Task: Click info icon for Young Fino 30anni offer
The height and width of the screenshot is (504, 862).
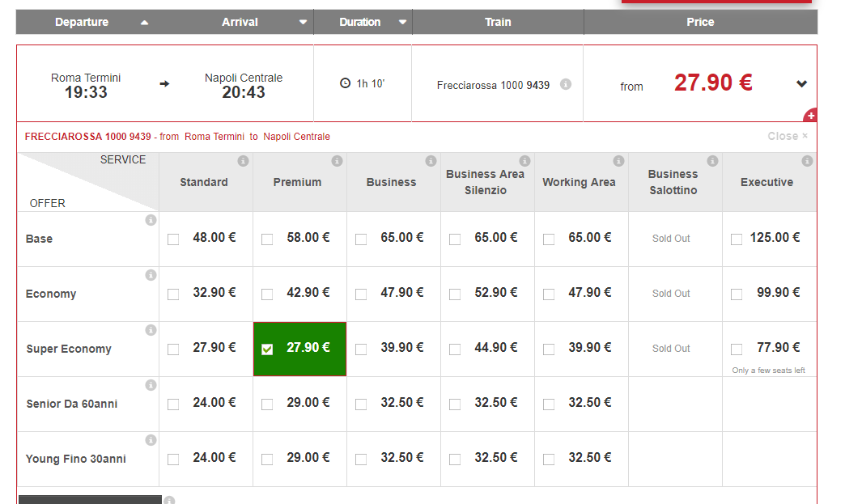Action: [x=151, y=440]
